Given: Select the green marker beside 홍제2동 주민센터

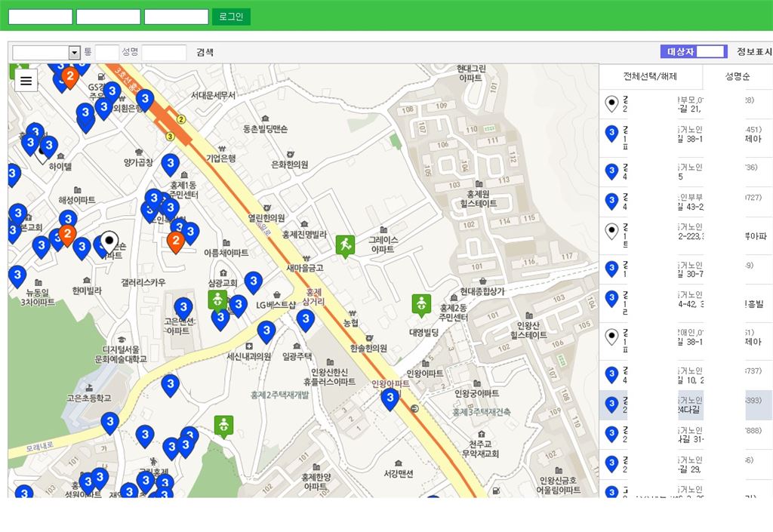Looking at the screenshot, I should click(x=420, y=304).
